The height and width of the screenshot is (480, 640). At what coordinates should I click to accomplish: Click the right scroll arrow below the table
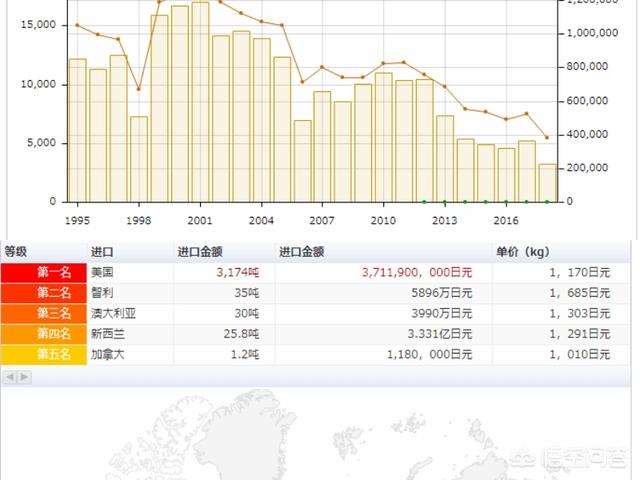click(x=24, y=377)
